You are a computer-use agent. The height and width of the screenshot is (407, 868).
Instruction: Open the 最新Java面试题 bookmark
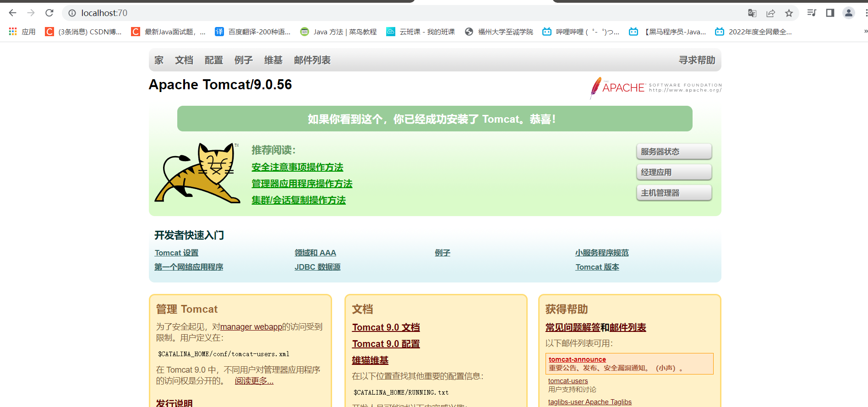168,32
